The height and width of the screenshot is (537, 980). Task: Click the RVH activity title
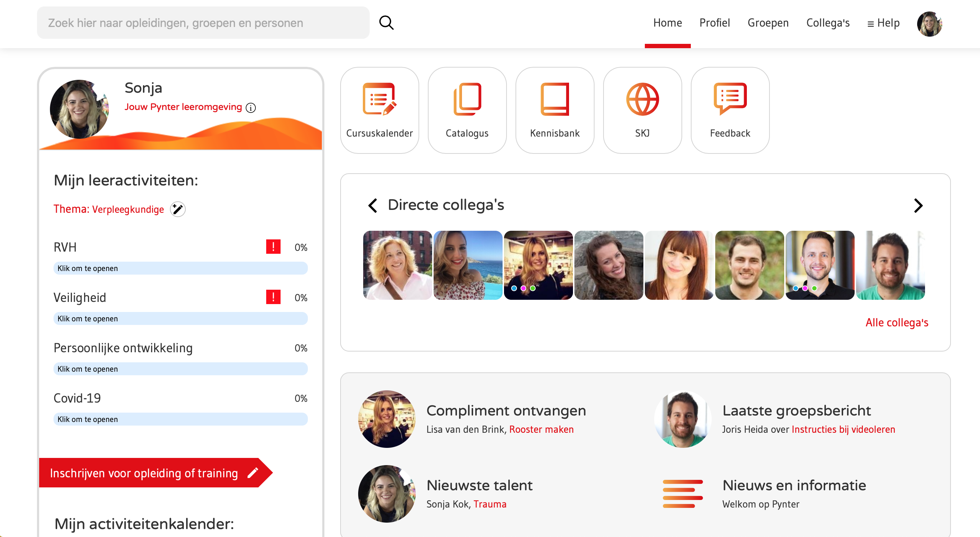[65, 247]
